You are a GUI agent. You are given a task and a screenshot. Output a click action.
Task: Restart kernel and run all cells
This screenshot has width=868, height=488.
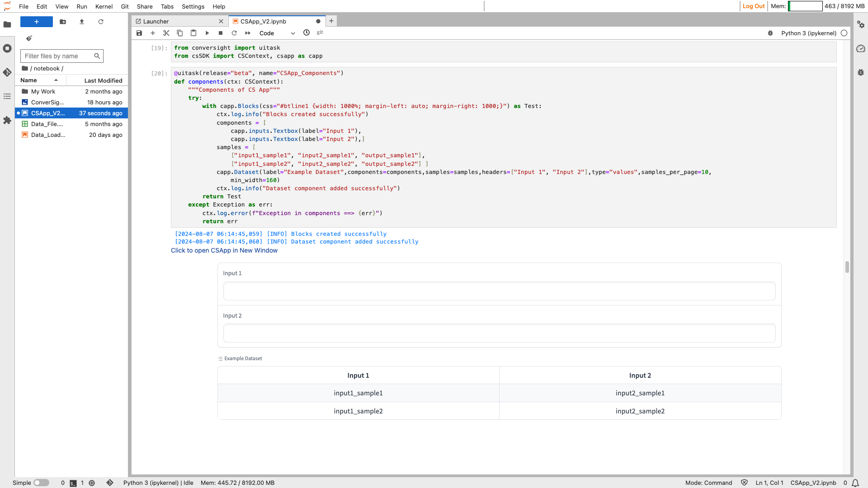248,33
